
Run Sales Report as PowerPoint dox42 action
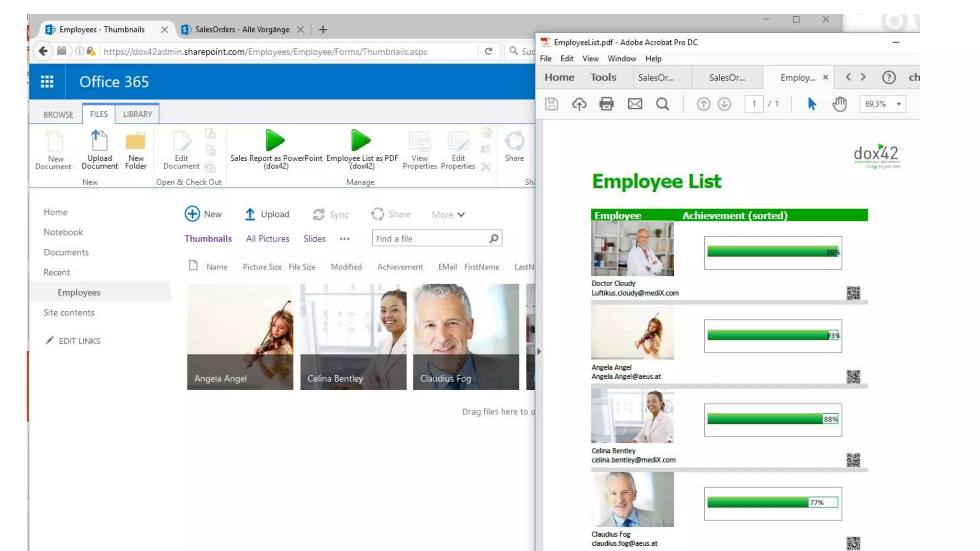coord(276,141)
